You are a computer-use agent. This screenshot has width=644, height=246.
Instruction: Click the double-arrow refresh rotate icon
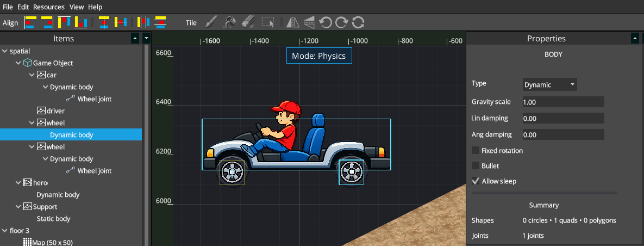(x=358, y=22)
